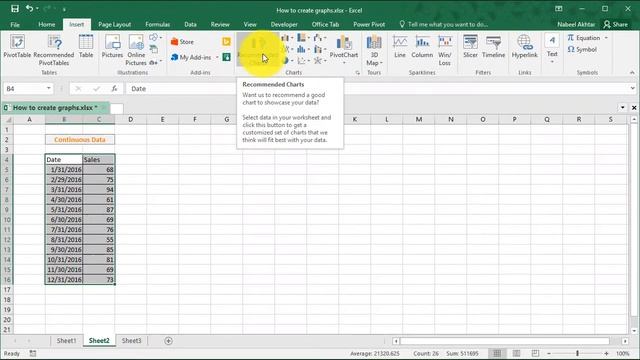Close the workbook tab with the X
The image size is (640, 360).
click(x=634, y=108)
